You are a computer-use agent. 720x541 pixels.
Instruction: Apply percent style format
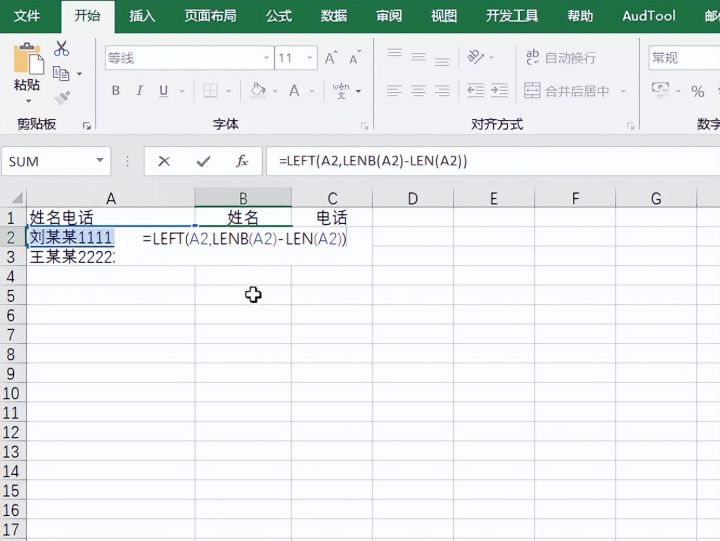[698, 91]
